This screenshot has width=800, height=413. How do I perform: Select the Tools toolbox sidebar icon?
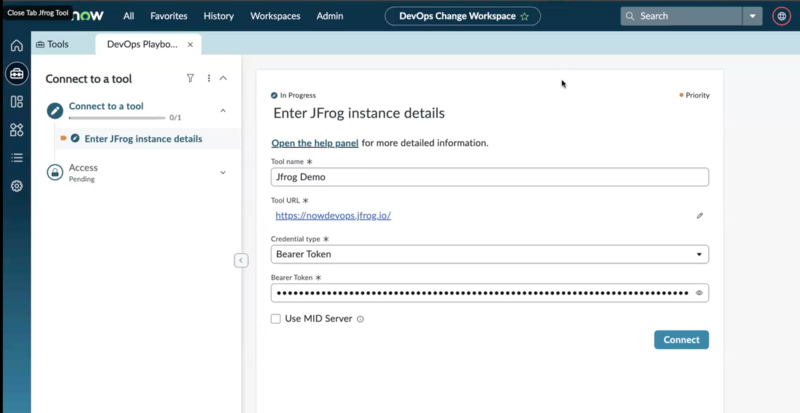tap(17, 74)
